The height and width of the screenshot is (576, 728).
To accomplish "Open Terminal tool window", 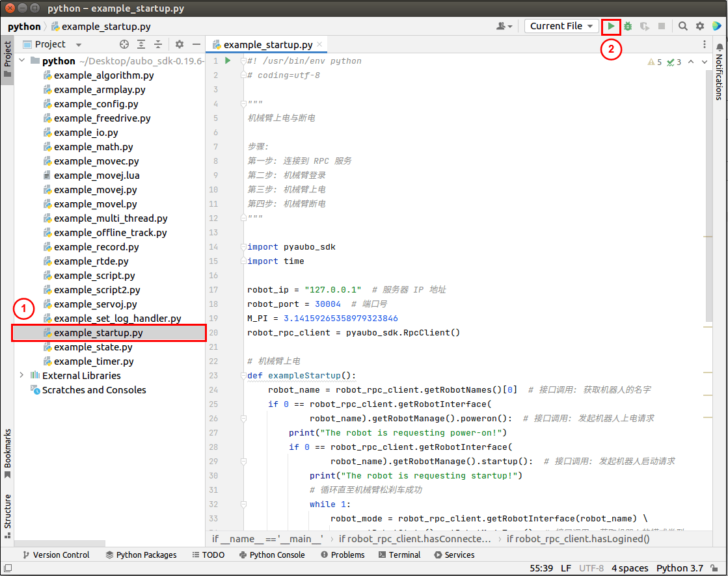I will pos(399,555).
